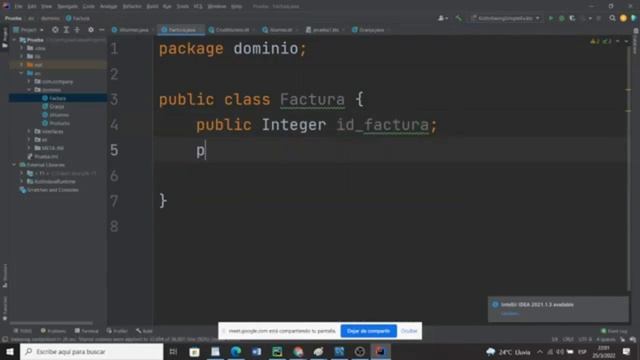Toggle the Event Log tool window
Viewport: 640px width, 360px height.
pyautogui.click(x=614, y=331)
